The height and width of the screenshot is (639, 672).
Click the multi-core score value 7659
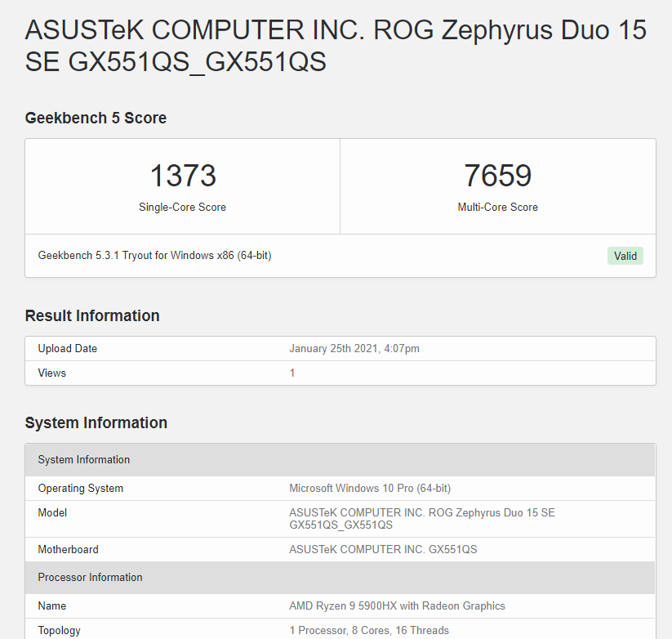tap(497, 176)
